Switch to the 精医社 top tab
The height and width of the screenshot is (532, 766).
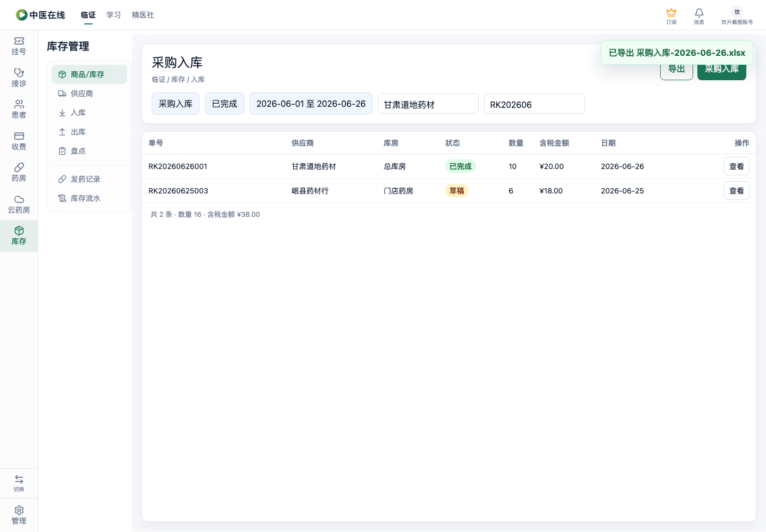click(143, 15)
